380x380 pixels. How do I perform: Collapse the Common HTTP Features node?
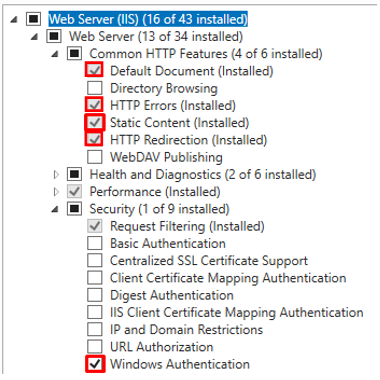[55, 54]
